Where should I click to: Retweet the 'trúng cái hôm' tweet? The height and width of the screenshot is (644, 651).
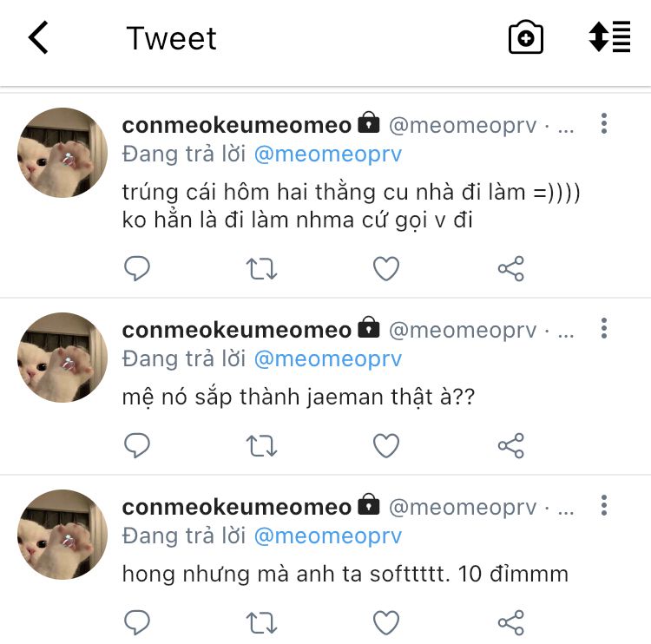[261, 269]
